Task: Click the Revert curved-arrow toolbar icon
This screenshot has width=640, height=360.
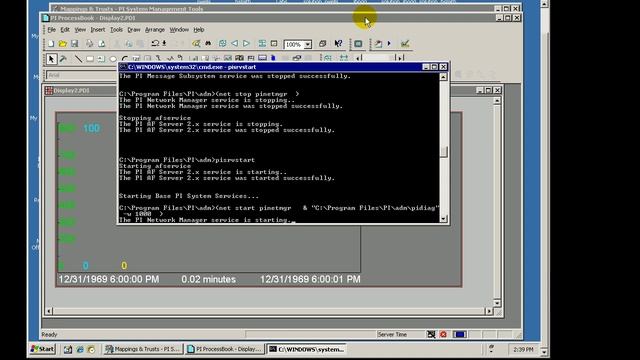Action: tap(155, 43)
